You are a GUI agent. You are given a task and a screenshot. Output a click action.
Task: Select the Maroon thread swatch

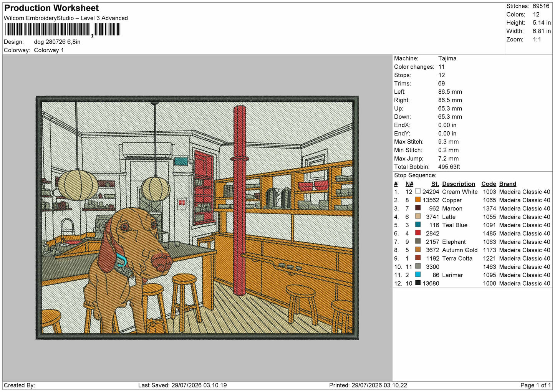[418, 208]
